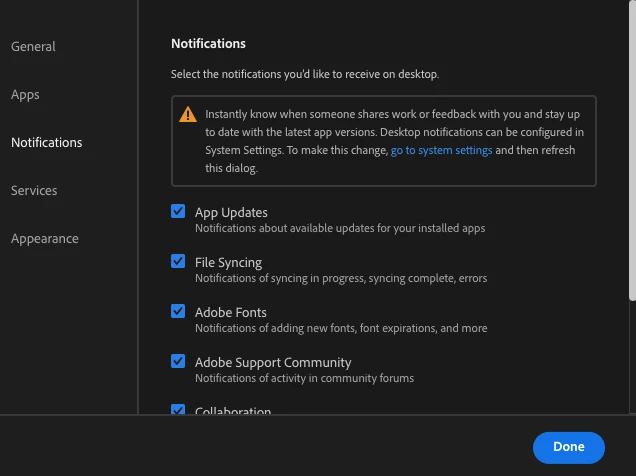Image resolution: width=636 pixels, height=476 pixels.
Task: Click 'Notifications of adding new fonts' description
Action: pos(341,328)
